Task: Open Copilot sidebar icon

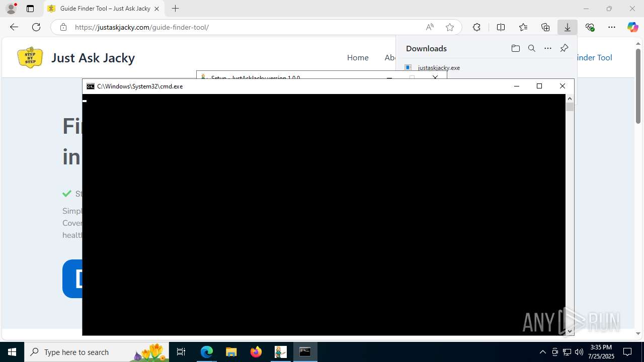Action: (x=633, y=27)
